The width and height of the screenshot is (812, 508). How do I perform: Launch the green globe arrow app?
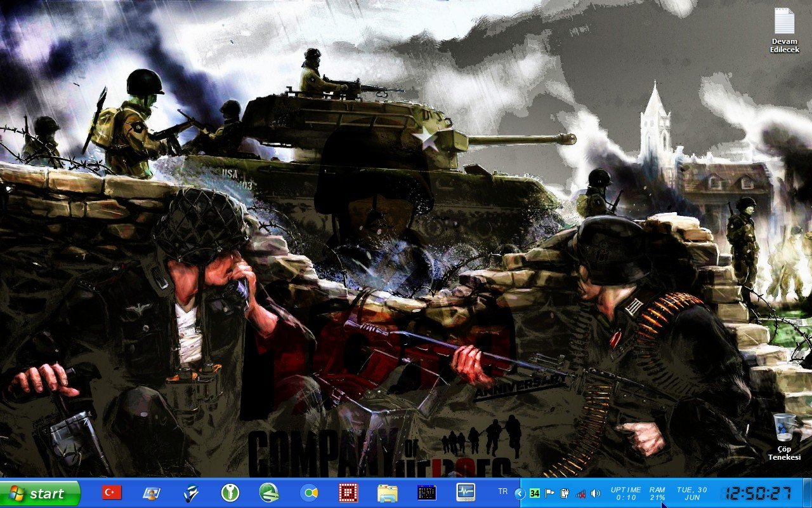click(270, 493)
